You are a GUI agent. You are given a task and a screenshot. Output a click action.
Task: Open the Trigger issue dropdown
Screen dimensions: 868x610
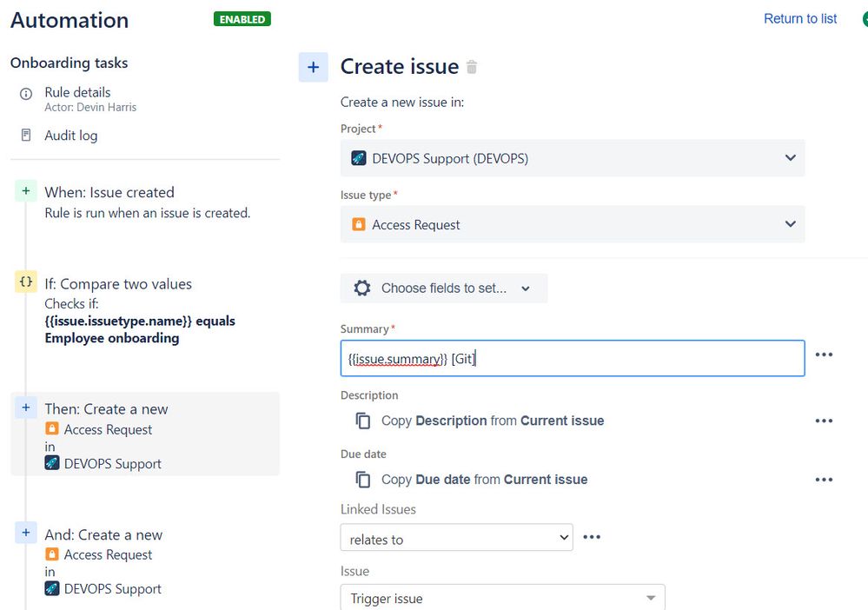click(x=502, y=599)
